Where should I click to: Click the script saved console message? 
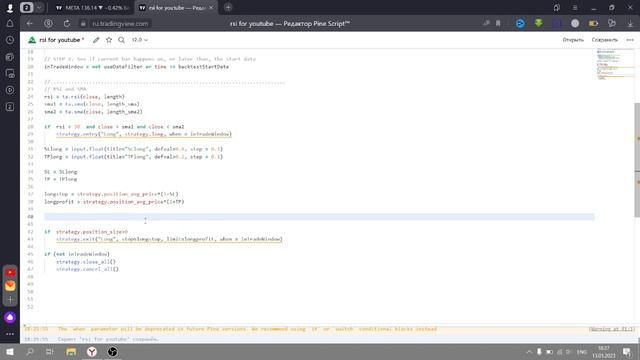coord(108,339)
